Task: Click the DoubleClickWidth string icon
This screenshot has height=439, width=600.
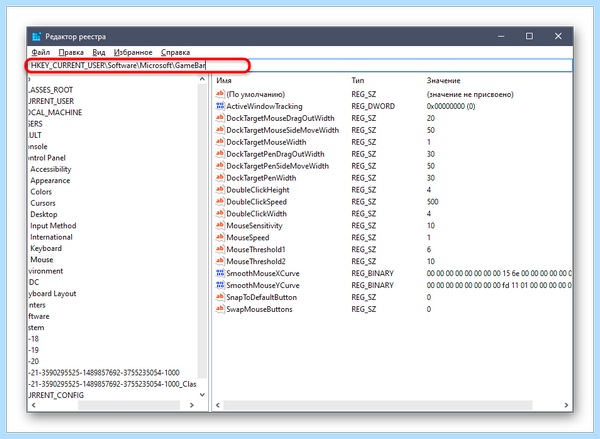Action: [220, 213]
